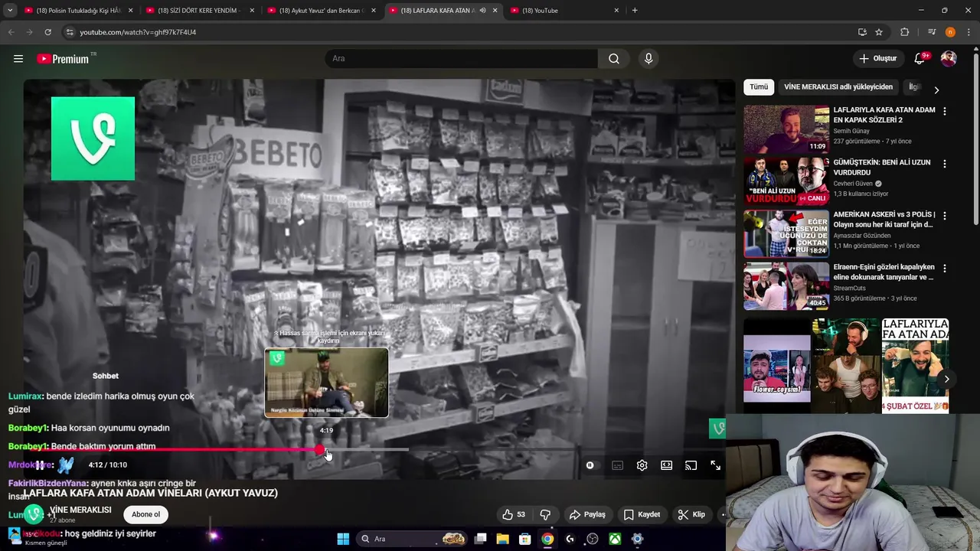Pause the video
980x551 pixels.
click(x=40, y=465)
